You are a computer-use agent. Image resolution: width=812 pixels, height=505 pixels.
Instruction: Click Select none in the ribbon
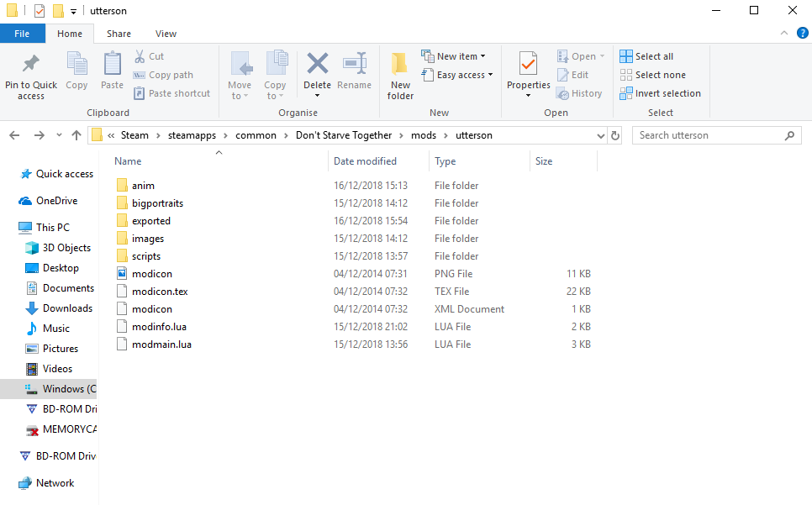[652, 75]
